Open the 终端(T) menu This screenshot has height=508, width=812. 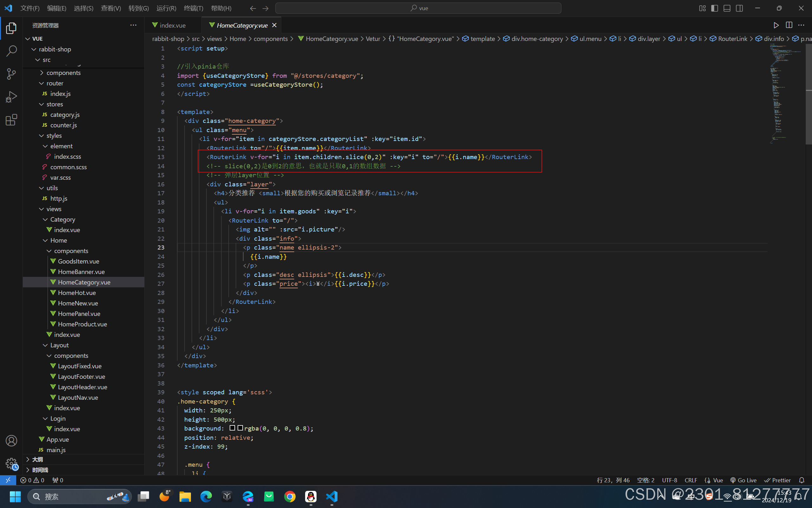[x=193, y=8]
